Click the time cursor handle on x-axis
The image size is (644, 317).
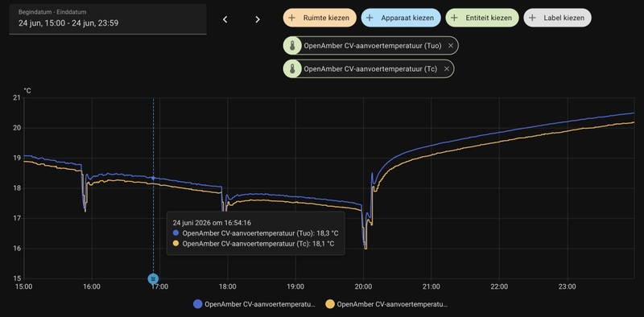(x=153, y=279)
